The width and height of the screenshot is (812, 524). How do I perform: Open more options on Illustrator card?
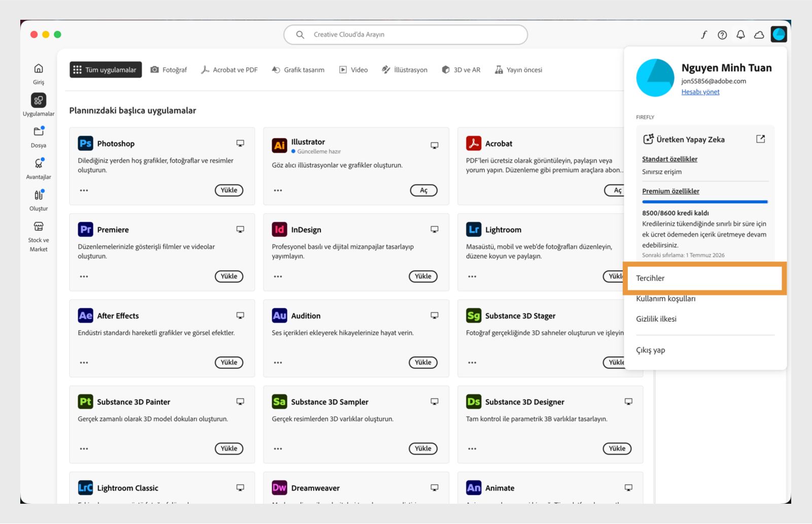click(278, 191)
